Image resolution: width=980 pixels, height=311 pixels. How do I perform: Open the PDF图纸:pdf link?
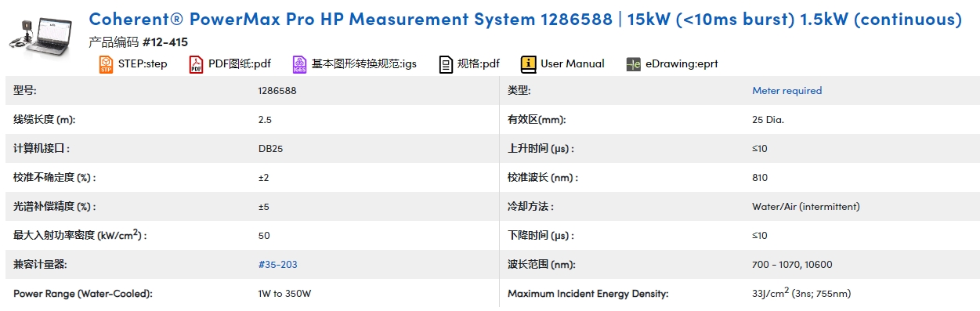(x=240, y=64)
